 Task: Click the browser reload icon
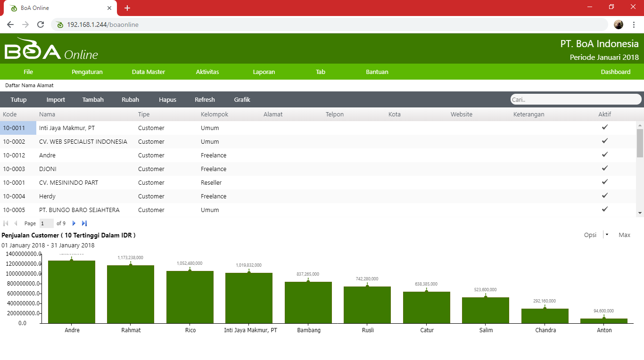[x=41, y=25]
